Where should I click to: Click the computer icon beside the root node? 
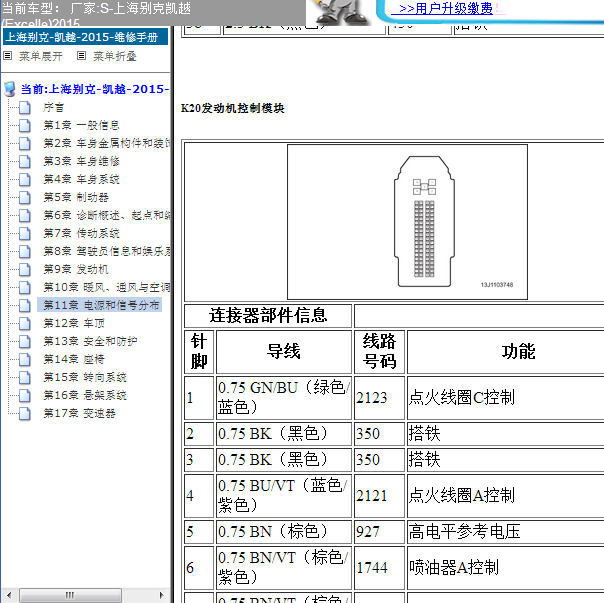10,89
